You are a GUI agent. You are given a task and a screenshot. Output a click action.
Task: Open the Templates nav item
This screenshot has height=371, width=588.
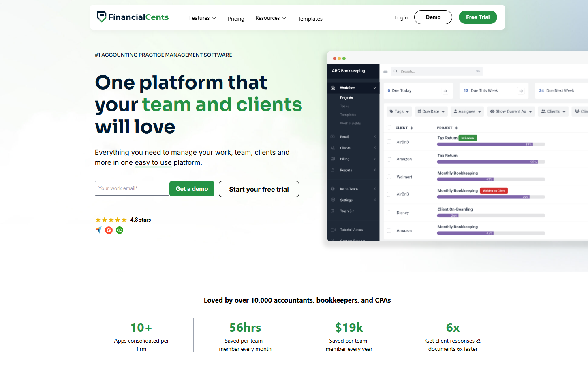click(x=310, y=19)
